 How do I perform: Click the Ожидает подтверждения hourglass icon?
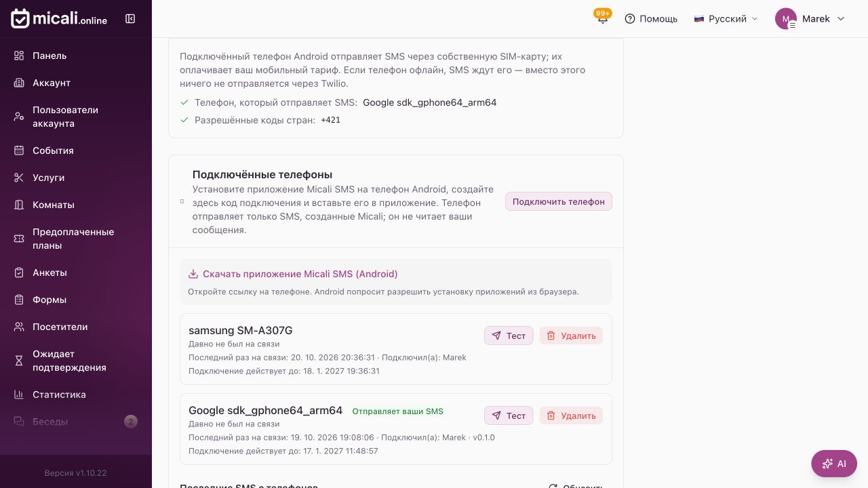point(19,361)
